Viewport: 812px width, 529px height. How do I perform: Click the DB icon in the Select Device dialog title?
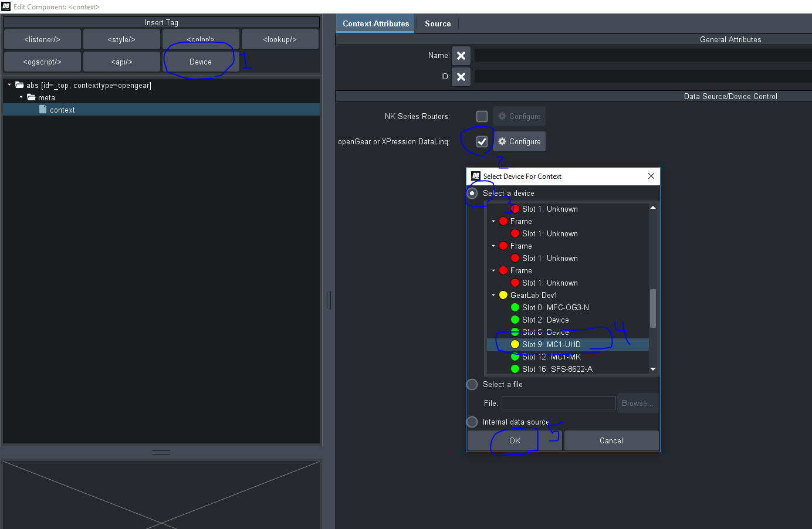(x=476, y=176)
